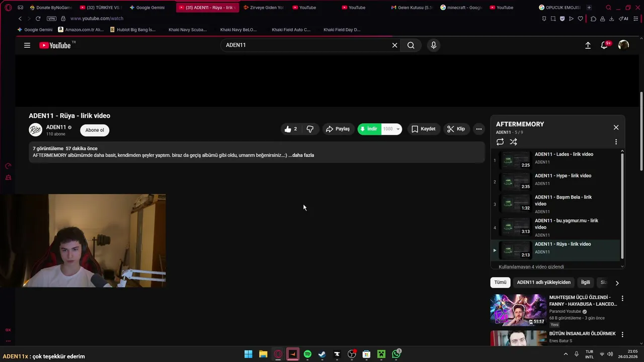Click the Kaydet save button
This screenshot has width=644, height=362.
[423, 129]
